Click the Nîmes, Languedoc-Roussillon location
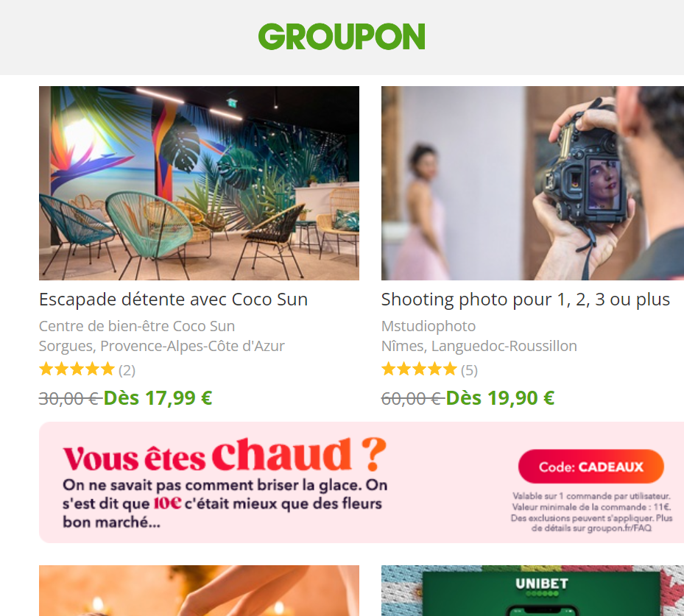 479,346
